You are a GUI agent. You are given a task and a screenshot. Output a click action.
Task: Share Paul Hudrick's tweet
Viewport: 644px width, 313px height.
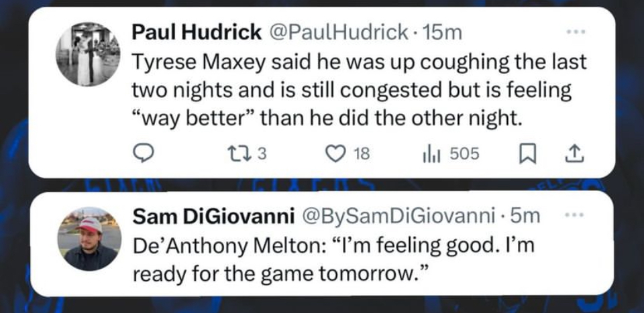point(576,154)
